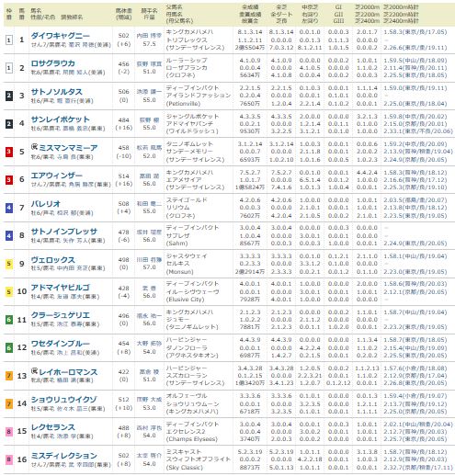Viewport: 455px width, 476px height.
Task: Open horse link ダイワキャグニー
Action: coord(61,35)
